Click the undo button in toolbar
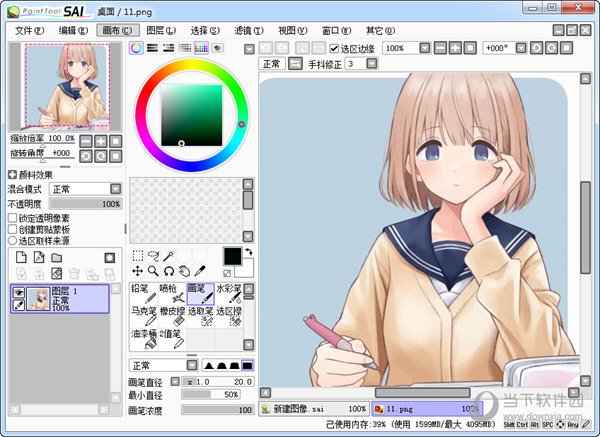Image resolution: width=600 pixels, height=437 pixels. point(266,48)
